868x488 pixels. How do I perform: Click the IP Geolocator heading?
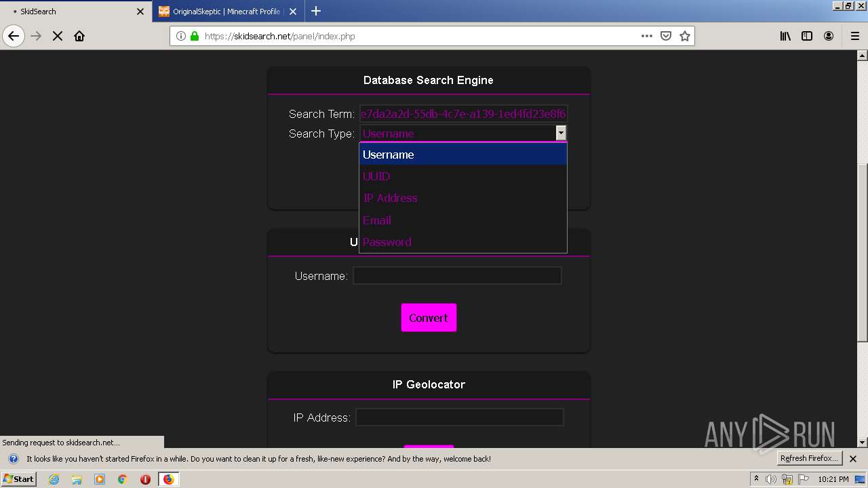point(429,384)
